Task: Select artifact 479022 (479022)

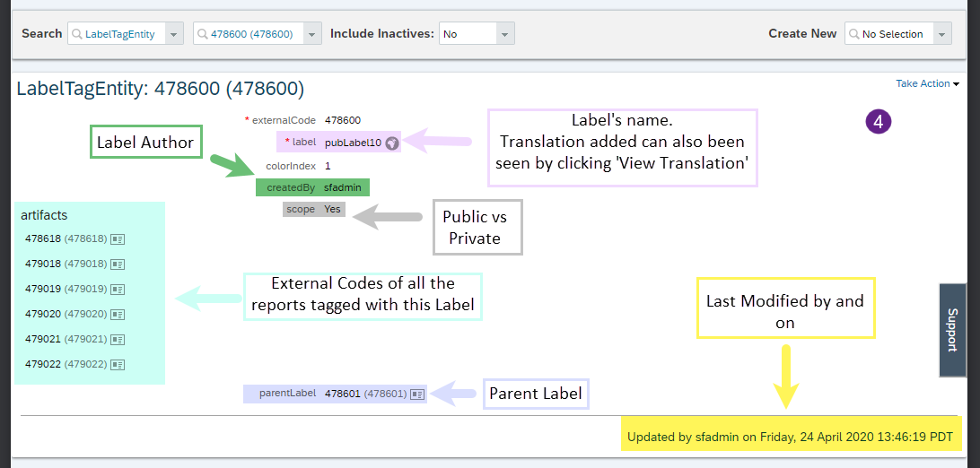Action: 66,363
